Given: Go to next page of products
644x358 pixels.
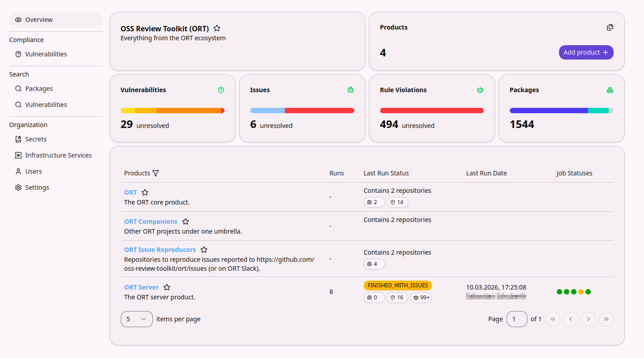Looking at the screenshot, I should click(x=589, y=319).
